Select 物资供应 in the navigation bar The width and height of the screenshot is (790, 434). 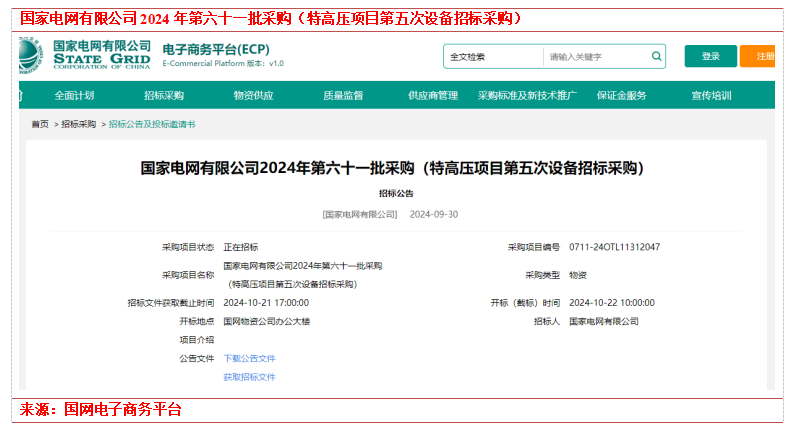click(253, 96)
